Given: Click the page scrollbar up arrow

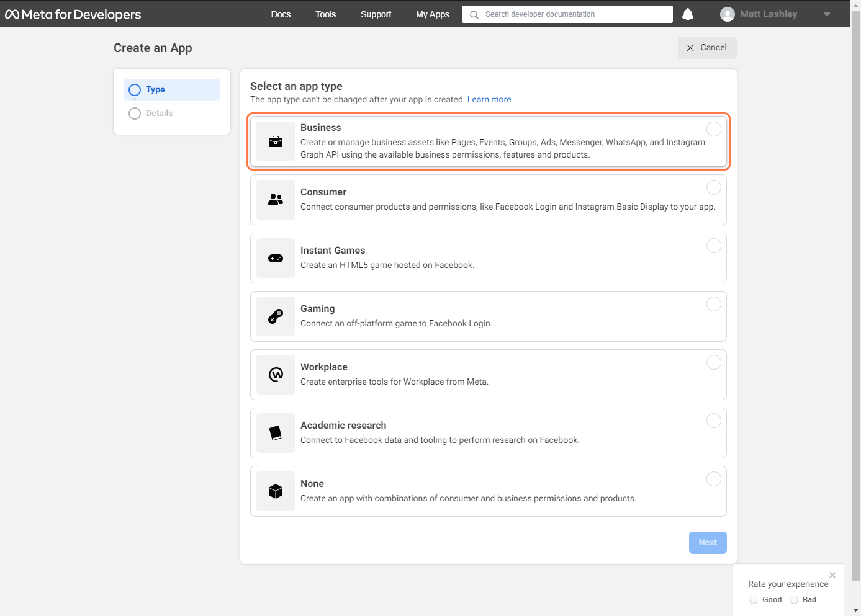Looking at the screenshot, I should click(856, 4).
